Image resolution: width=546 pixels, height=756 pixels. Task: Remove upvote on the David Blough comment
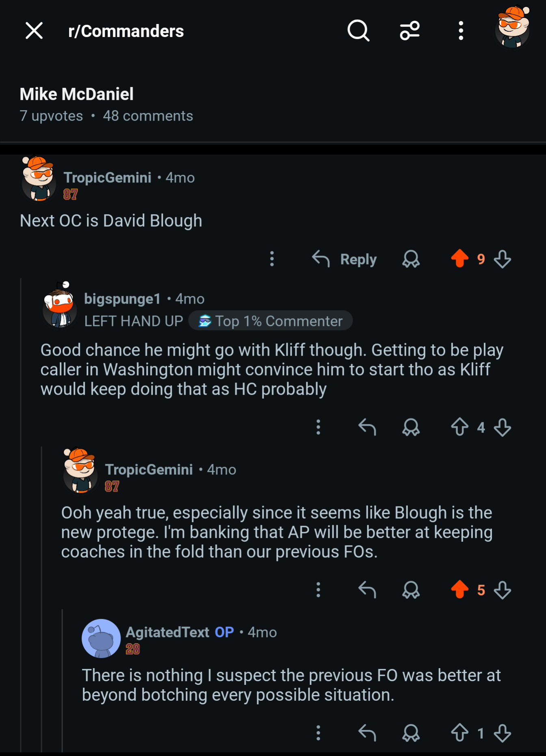pos(459,259)
